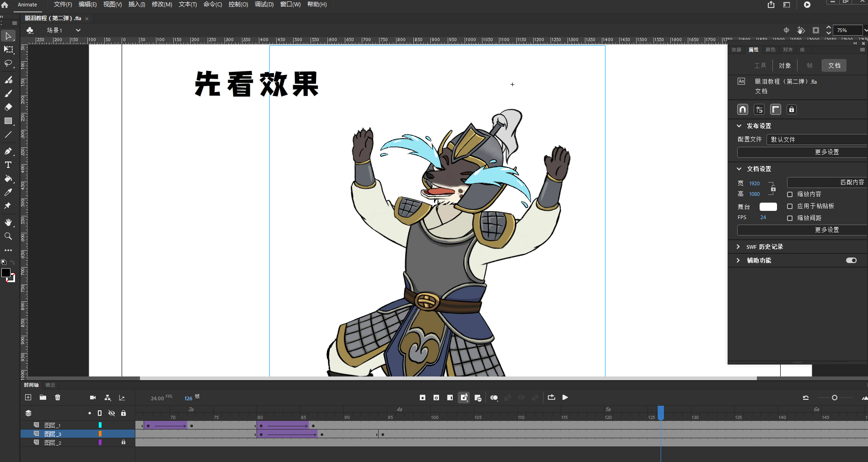Open the properties panel options menu

click(863, 49)
